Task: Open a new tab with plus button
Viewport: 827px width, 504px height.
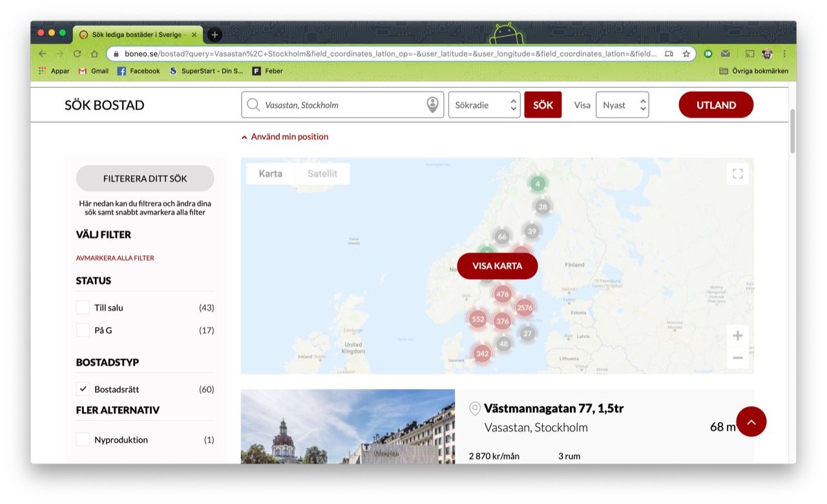Action: click(x=215, y=35)
